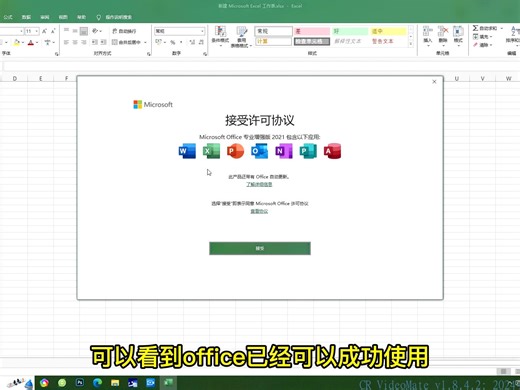Apply percent style in the Number group

pyautogui.click(x=173, y=42)
